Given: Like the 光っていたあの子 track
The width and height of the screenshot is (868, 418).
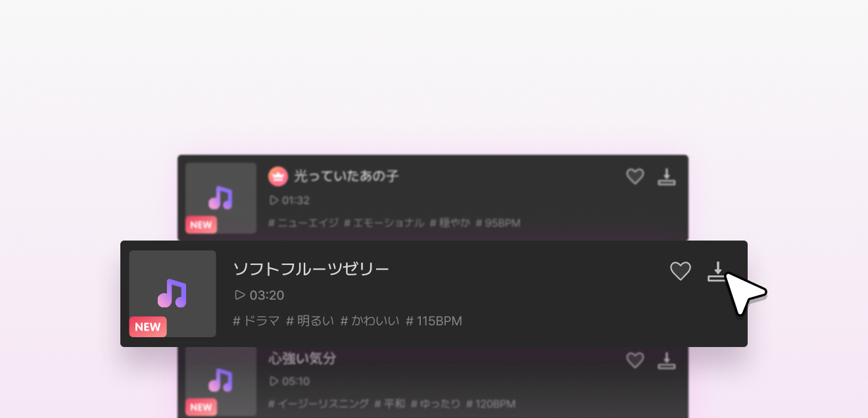Looking at the screenshot, I should pyautogui.click(x=635, y=176).
